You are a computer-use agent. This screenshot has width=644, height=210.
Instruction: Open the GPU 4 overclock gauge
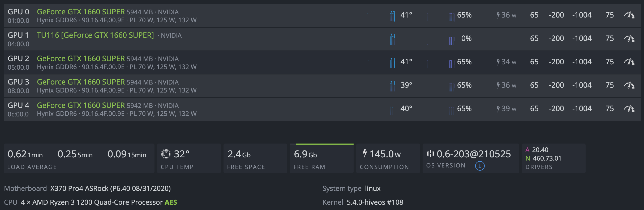(x=629, y=109)
